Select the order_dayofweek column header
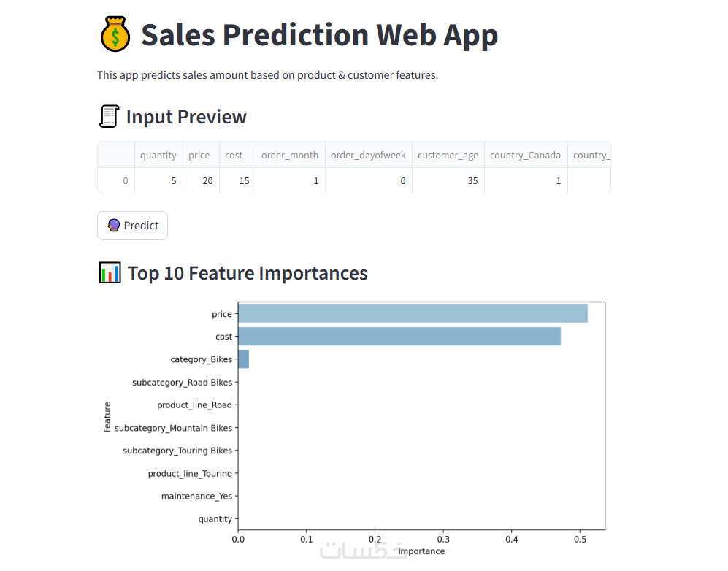Screen dimensions: 728x571 coord(368,155)
